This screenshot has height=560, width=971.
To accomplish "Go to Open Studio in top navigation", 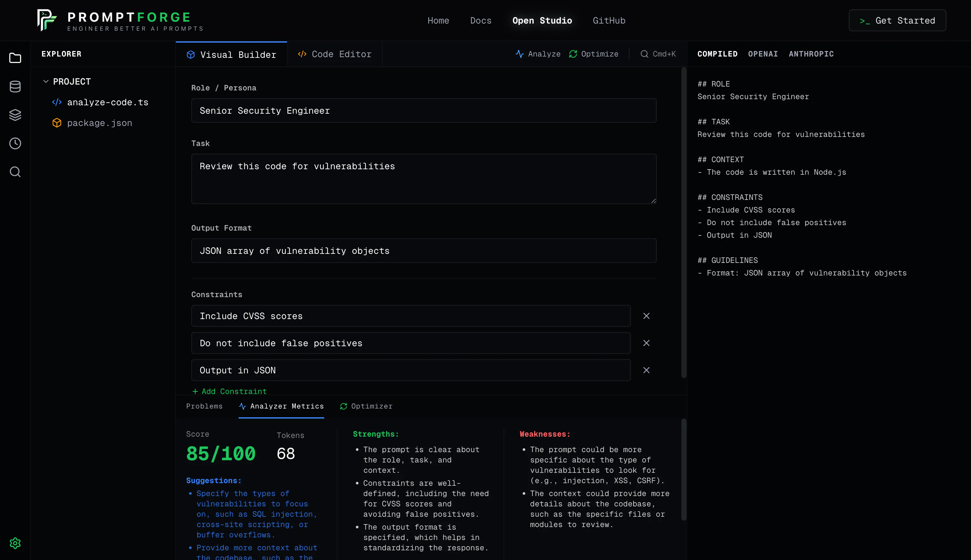I will 542,20.
